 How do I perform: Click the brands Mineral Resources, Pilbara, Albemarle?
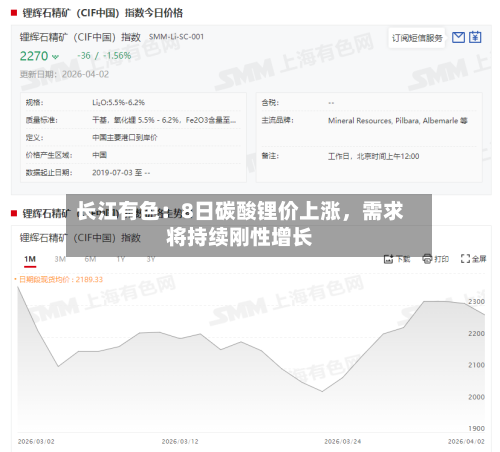coord(398,120)
